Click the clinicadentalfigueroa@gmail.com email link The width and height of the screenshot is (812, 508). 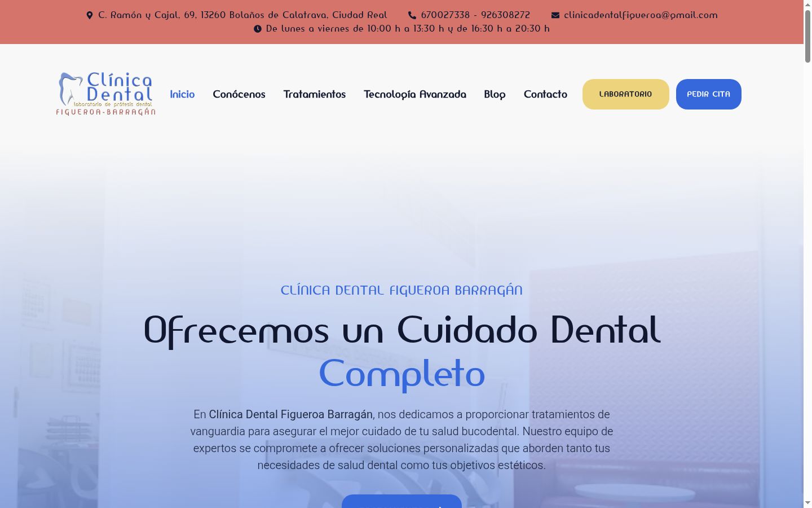point(641,15)
